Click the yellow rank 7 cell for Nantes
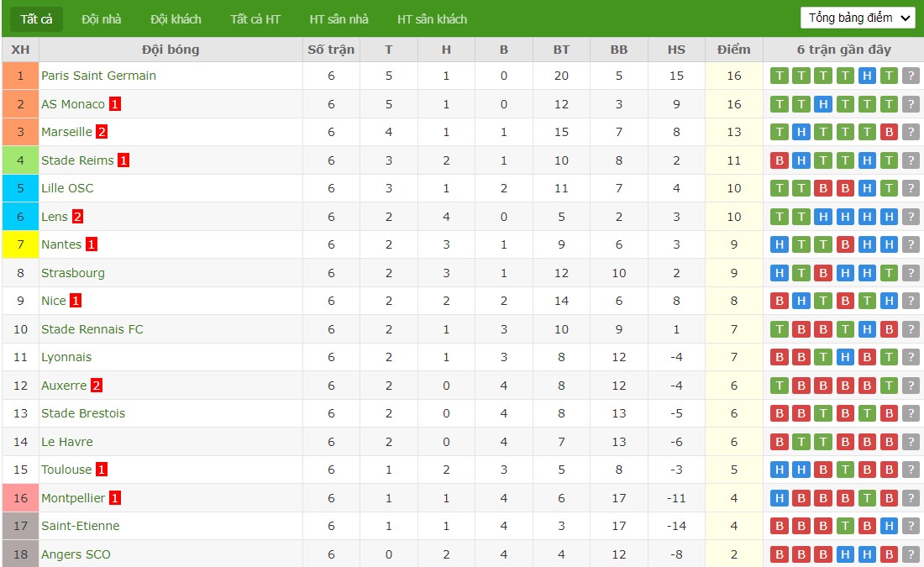Image resolution: width=924 pixels, height=567 pixels. pyautogui.click(x=21, y=244)
